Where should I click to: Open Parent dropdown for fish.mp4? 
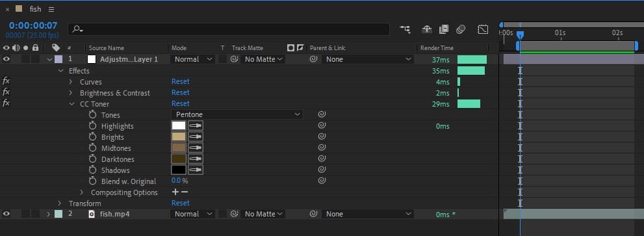[368, 214]
